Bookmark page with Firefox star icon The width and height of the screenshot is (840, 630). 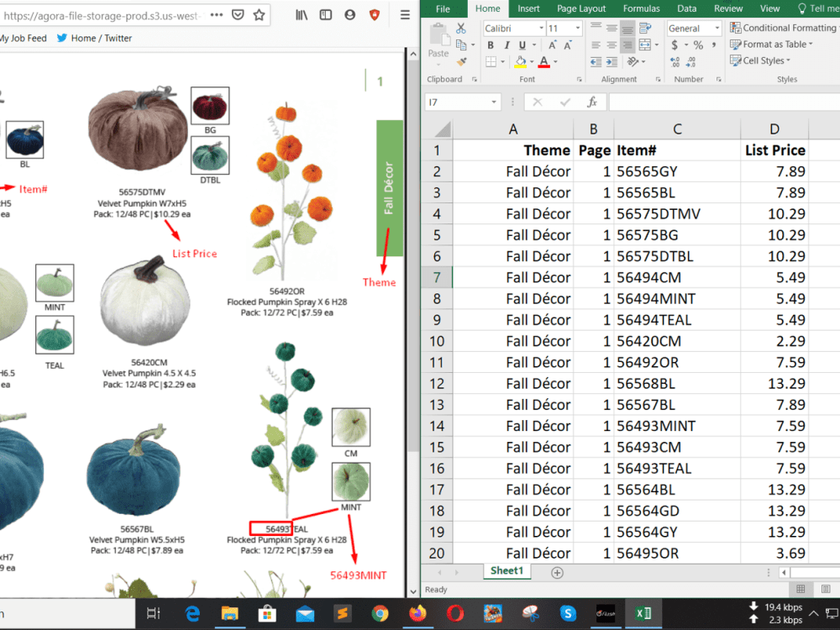coord(260,15)
